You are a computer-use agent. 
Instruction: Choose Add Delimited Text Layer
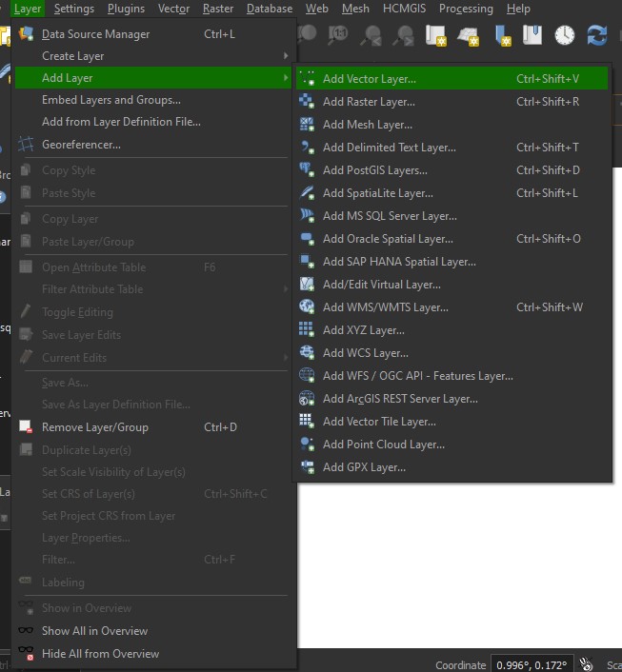[x=451, y=147]
